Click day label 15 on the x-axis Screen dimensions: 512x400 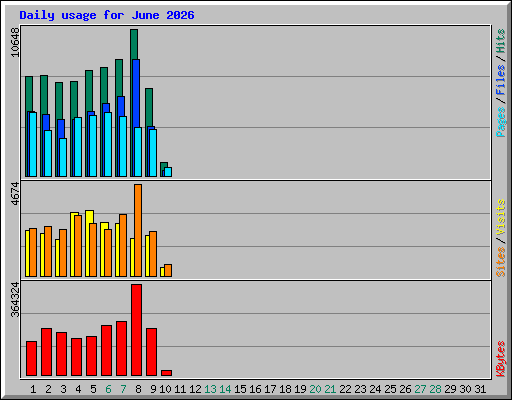[240, 389]
